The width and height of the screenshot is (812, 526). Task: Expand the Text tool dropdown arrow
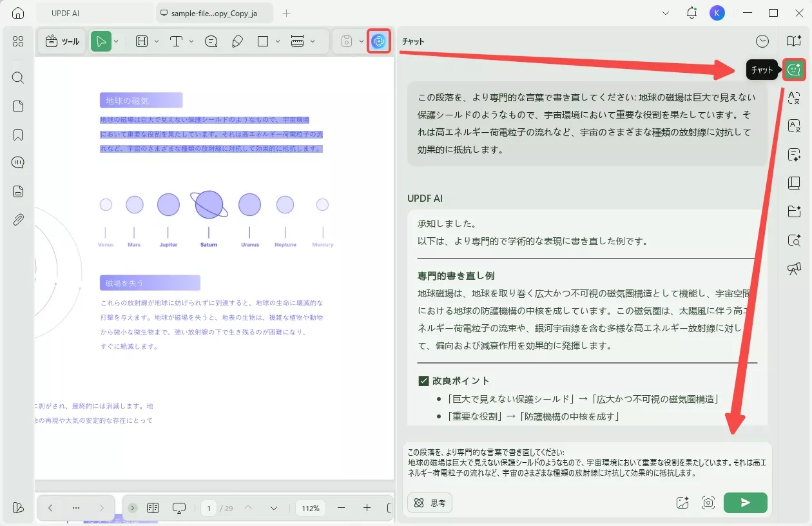(191, 41)
